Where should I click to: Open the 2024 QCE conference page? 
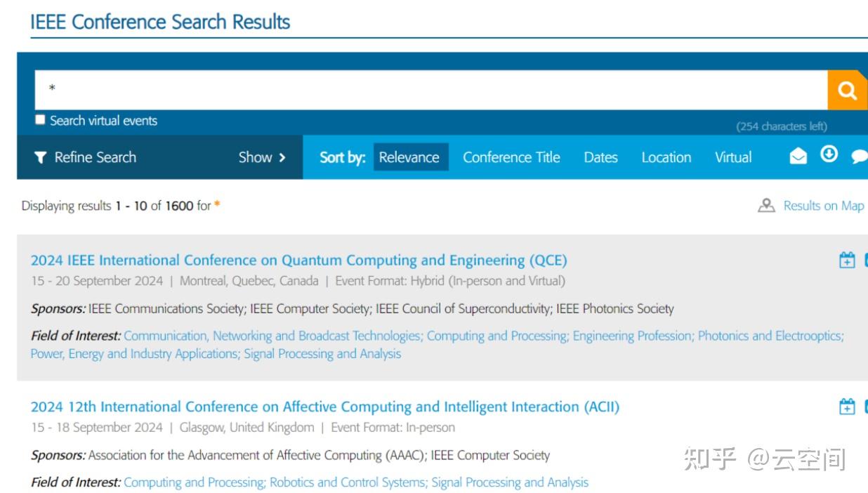[299, 260]
